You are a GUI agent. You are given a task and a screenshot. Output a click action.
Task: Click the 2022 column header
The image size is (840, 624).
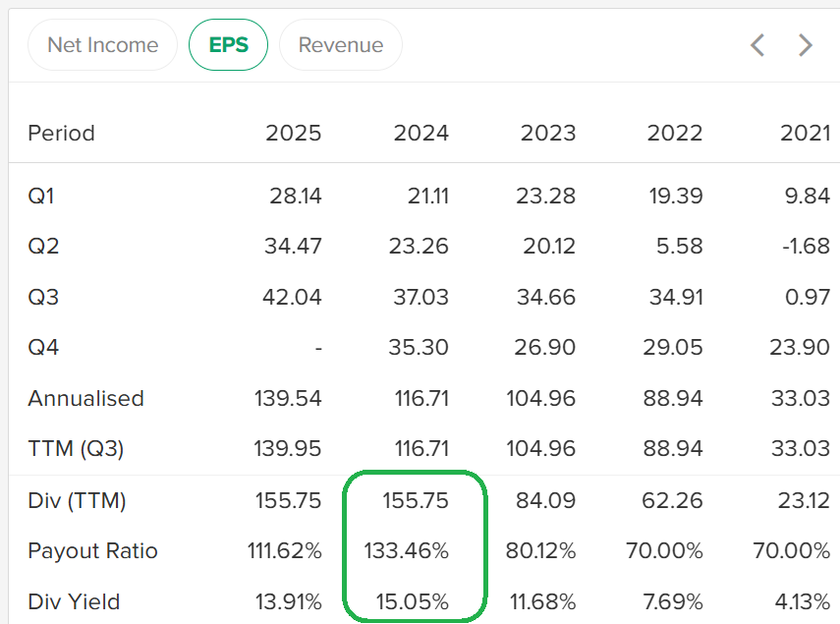point(675,133)
